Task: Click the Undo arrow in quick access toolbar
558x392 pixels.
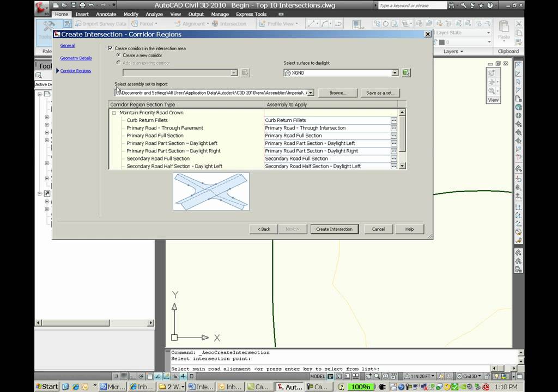Action: [92, 5]
